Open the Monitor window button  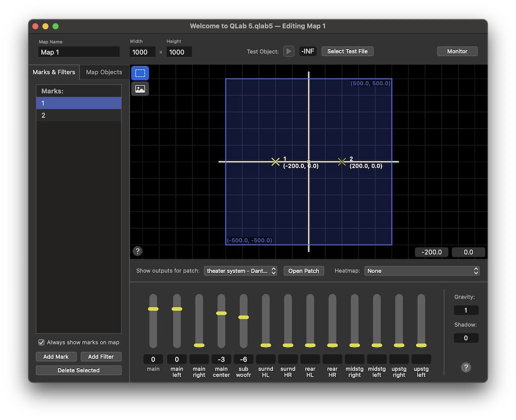click(x=457, y=51)
